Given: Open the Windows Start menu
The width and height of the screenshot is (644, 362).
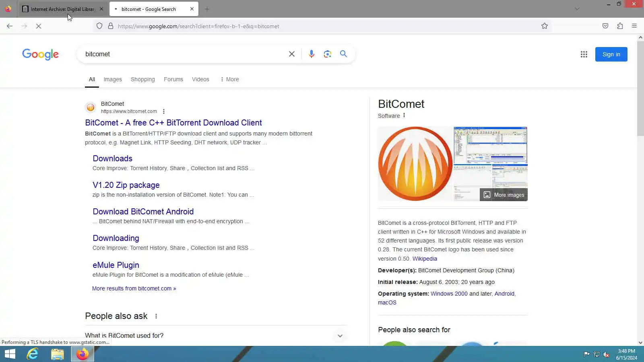Looking at the screenshot, I should click(10, 354).
